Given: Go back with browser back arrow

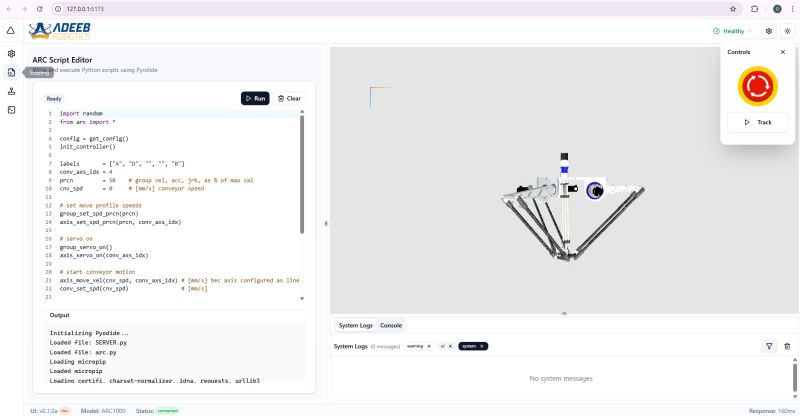Looking at the screenshot, I should (x=9, y=9).
